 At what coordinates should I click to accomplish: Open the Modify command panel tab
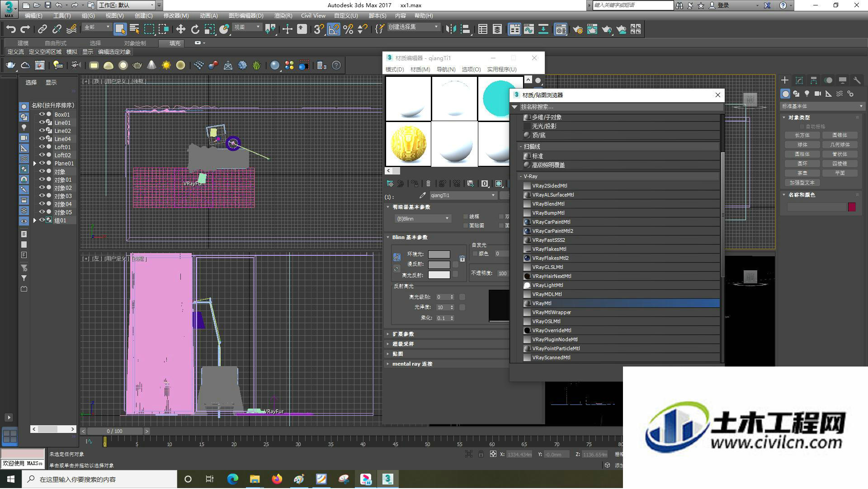(x=799, y=80)
